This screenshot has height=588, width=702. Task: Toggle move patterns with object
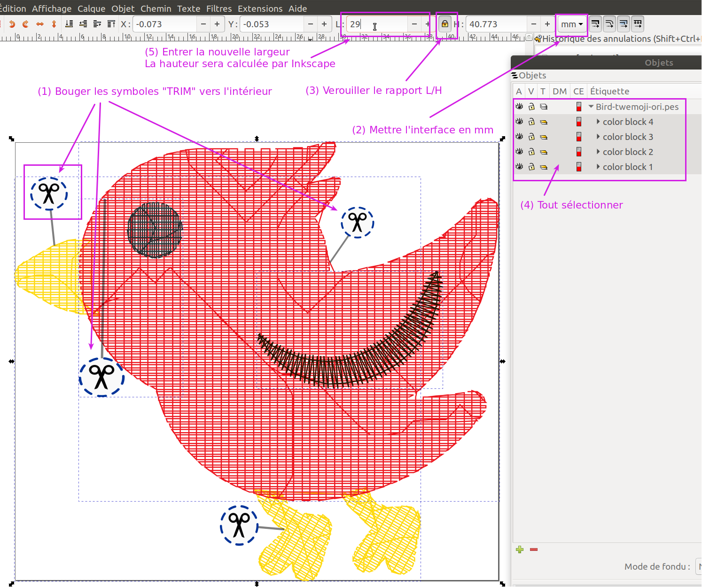tap(638, 23)
